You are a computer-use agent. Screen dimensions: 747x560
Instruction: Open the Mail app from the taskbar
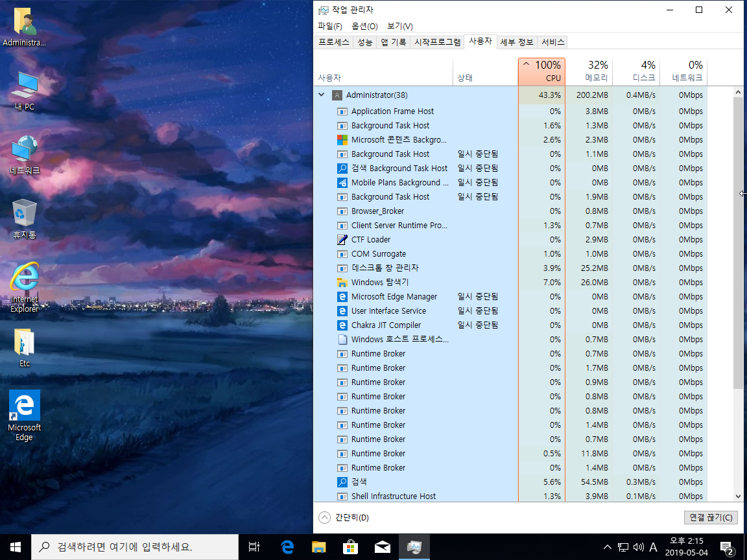pyautogui.click(x=382, y=546)
